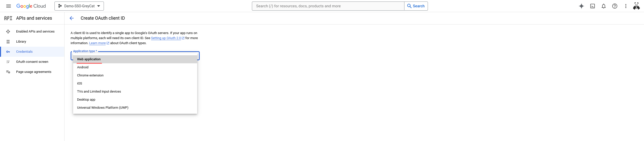
Task: Click the Enabled APIs and services icon
Action: (x=8, y=32)
